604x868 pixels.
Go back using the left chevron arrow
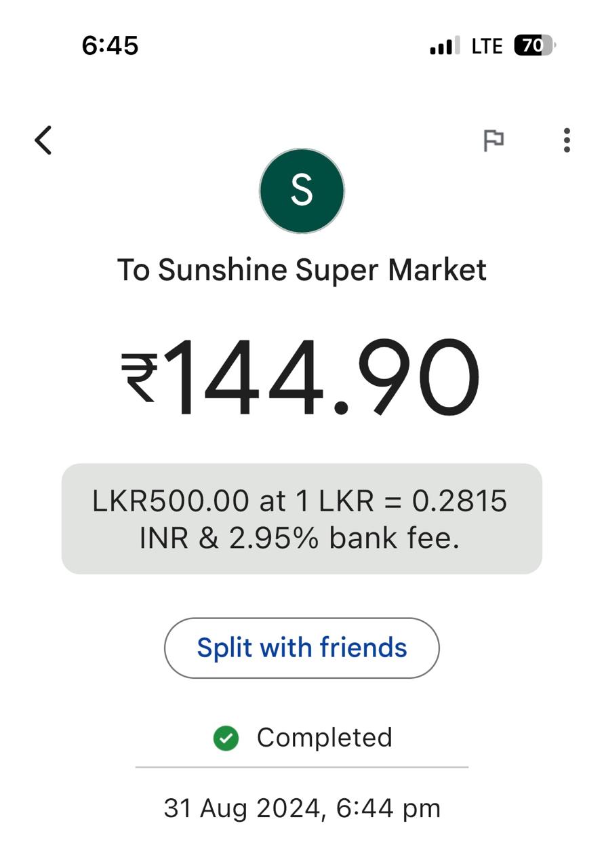pyautogui.click(x=43, y=140)
